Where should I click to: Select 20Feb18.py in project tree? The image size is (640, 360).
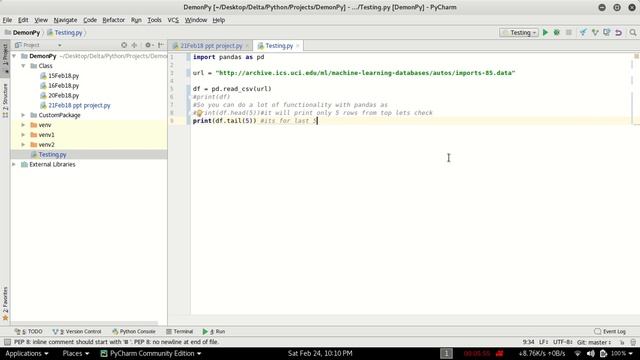tap(64, 96)
